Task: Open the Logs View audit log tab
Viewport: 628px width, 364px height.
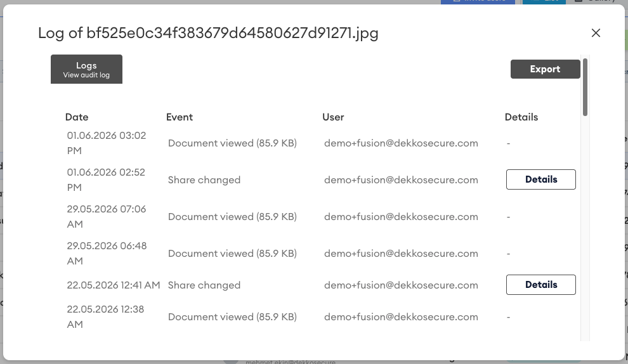Action: pos(86,69)
